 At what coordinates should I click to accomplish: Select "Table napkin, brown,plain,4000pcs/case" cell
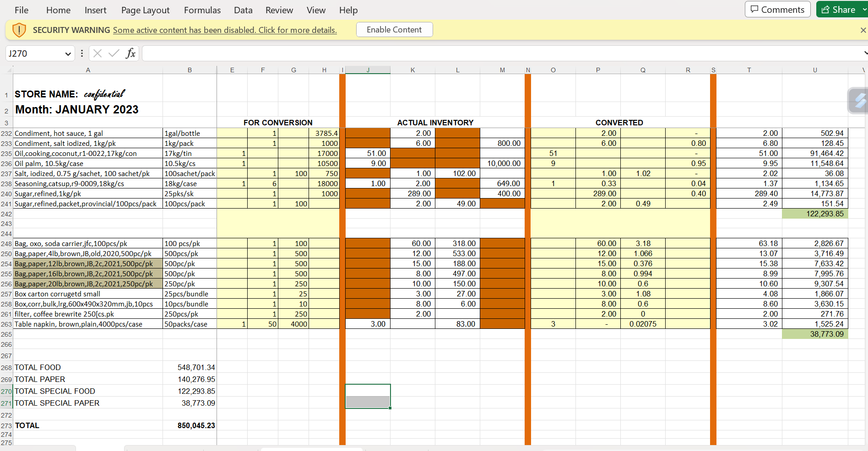click(x=88, y=324)
